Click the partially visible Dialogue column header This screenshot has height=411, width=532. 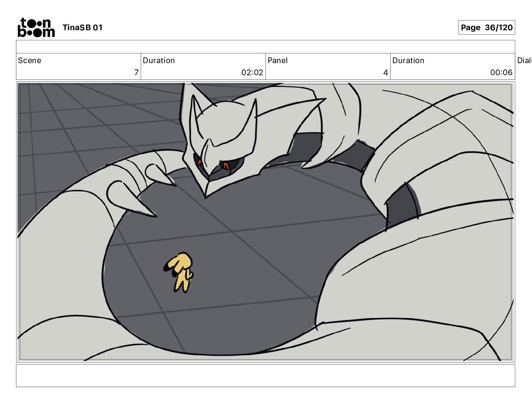click(x=524, y=60)
